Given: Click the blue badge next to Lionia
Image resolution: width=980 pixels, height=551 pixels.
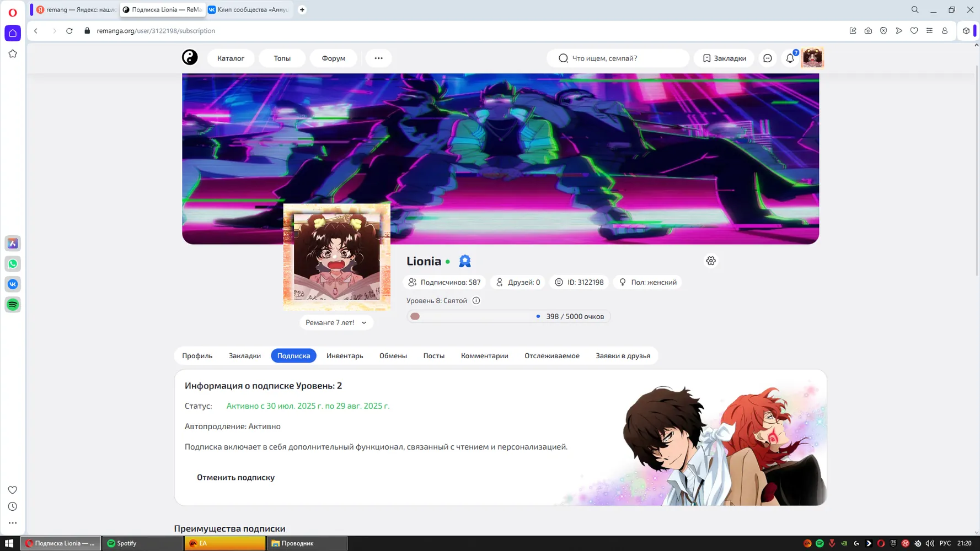Looking at the screenshot, I should (465, 261).
